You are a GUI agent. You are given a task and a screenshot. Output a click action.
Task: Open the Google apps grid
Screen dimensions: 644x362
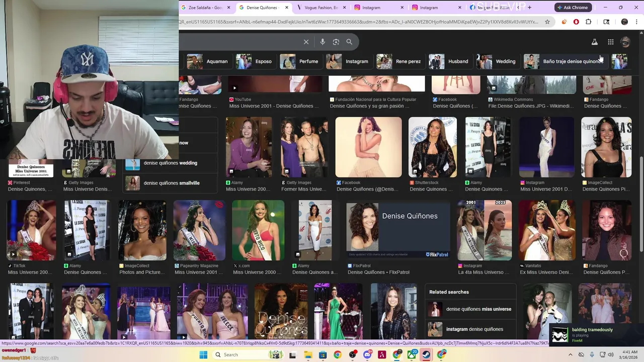(610, 42)
